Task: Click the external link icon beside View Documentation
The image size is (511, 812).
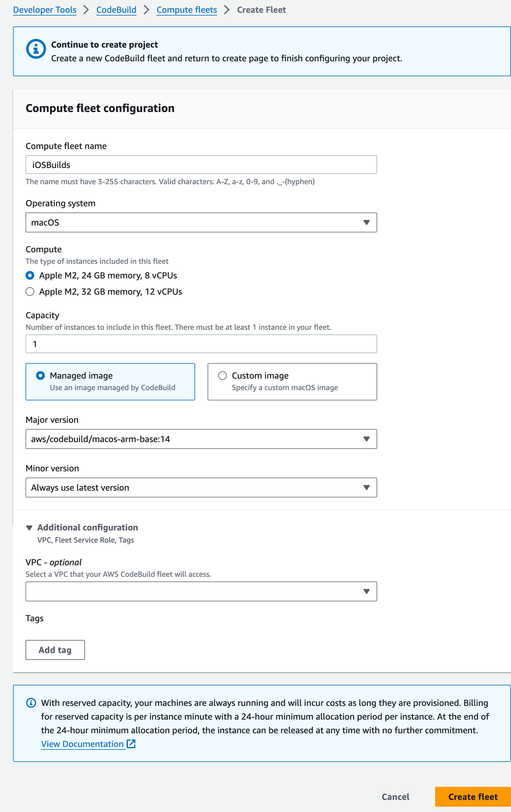Action: coord(131,744)
